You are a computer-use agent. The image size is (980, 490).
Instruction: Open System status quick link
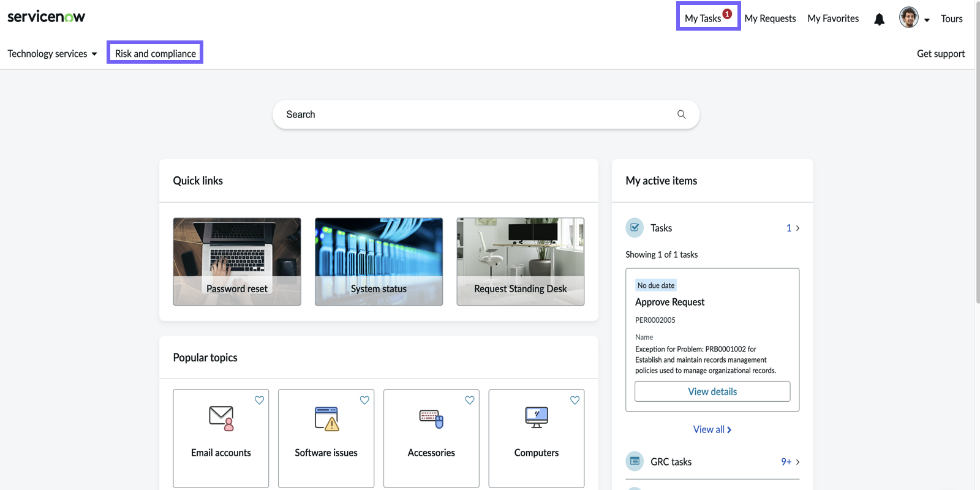(379, 262)
